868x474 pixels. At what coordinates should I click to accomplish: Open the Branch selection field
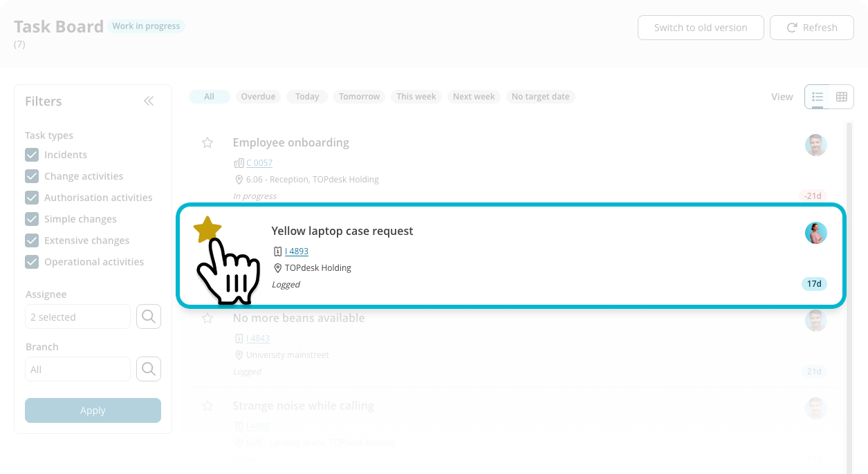[77, 370]
